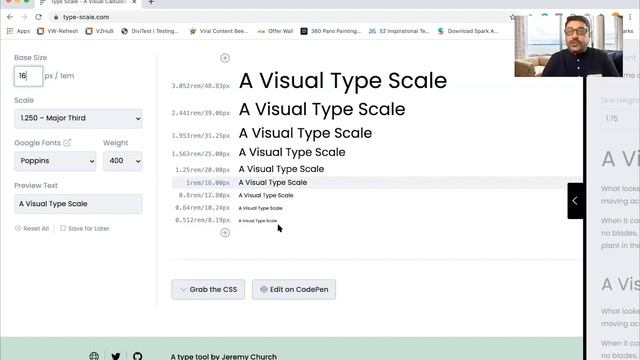640x360 pixels.
Task: Collapse the side panel with chevron arrow
Action: click(x=575, y=201)
